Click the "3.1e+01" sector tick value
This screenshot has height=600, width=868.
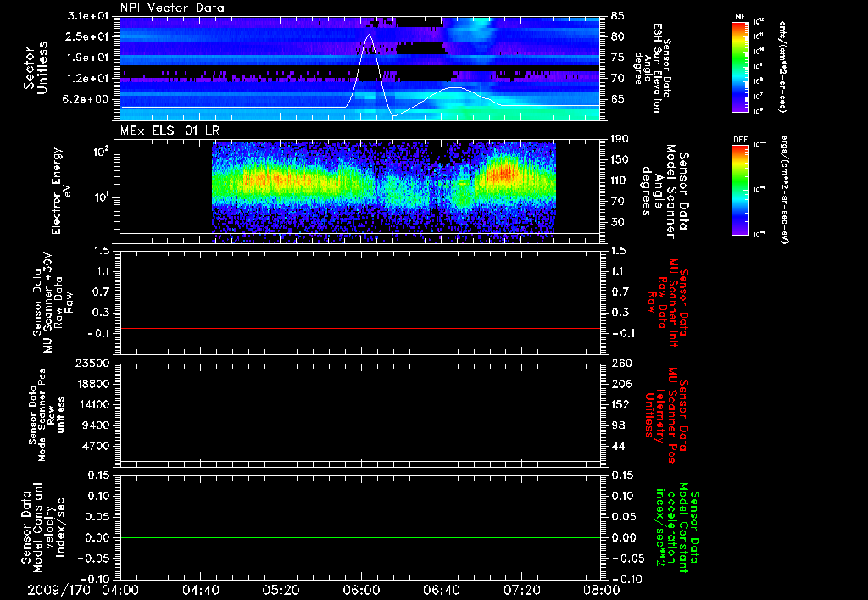tap(88, 16)
